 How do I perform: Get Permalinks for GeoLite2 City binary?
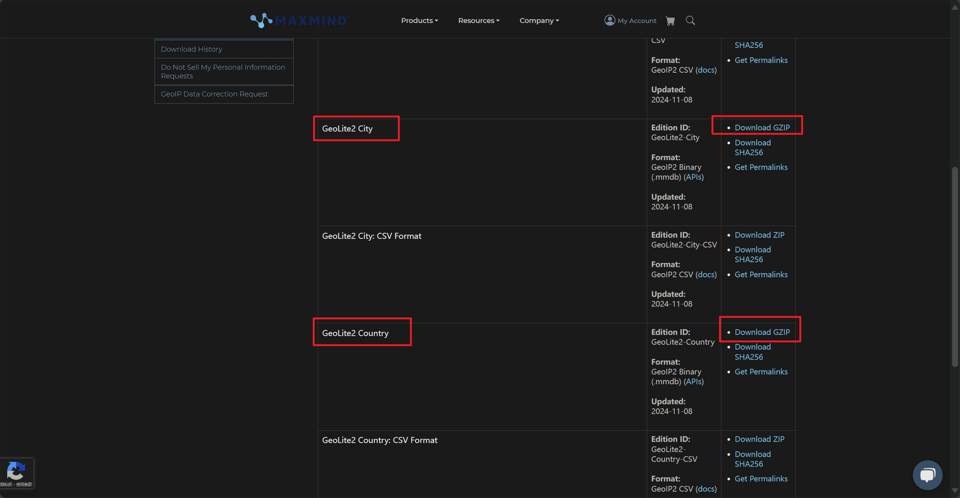[x=761, y=167]
